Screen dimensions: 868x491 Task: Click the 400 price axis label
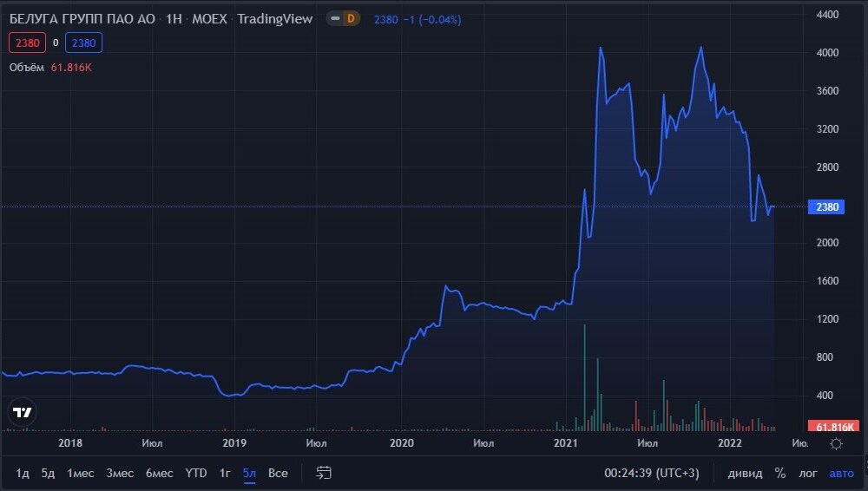(825, 396)
